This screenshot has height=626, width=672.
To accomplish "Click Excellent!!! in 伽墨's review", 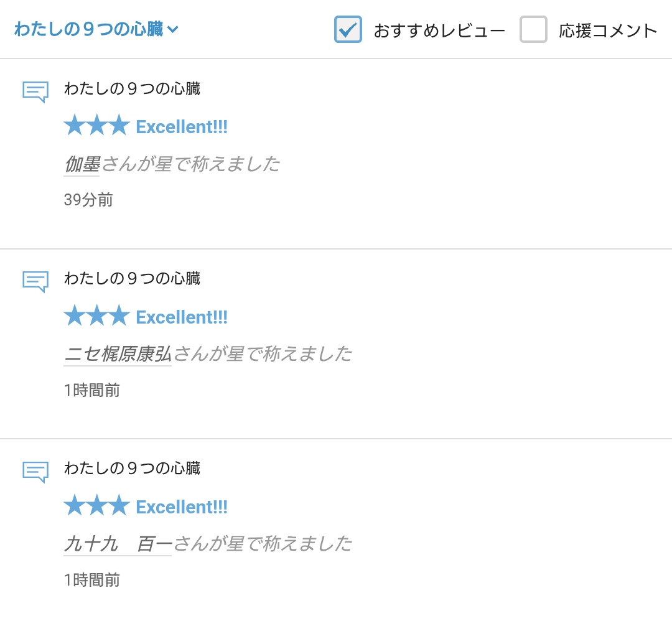I will pyautogui.click(x=182, y=127).
